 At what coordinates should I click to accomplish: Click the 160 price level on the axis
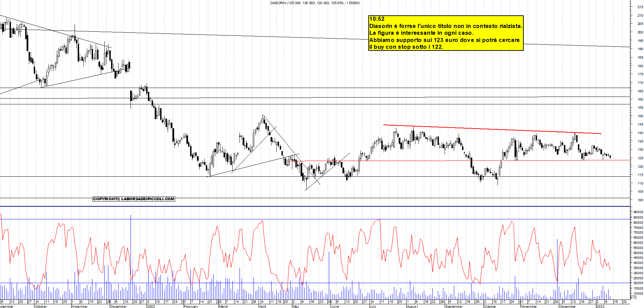pos(640,99)
